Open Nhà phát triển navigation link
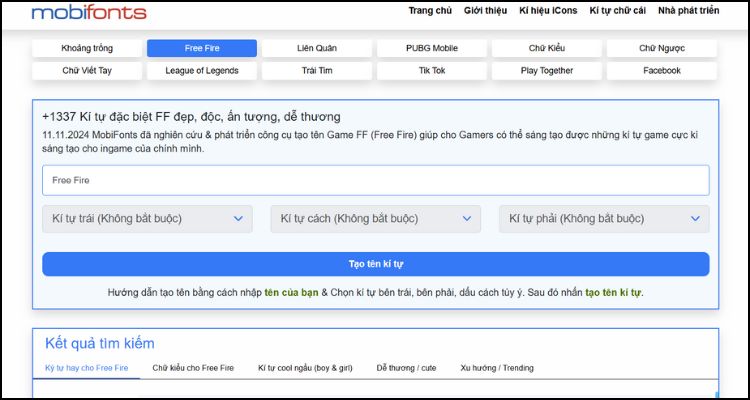The height and width of the screenshot is (400, 750). click(688, 11)
